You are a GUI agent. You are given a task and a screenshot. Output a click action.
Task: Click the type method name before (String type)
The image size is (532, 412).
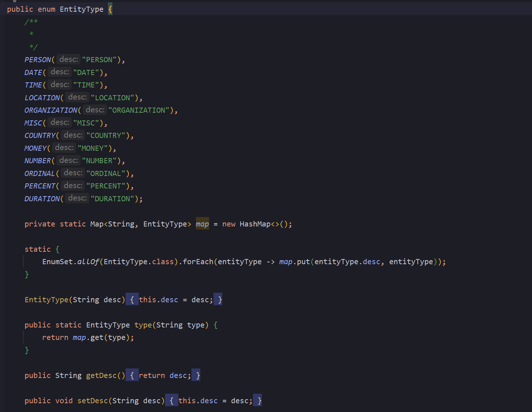[x=143, y=325]
